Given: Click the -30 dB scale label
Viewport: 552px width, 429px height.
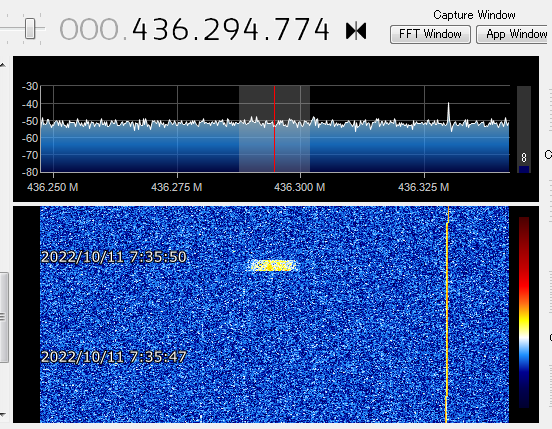Looking at the screenshot, I should pos(30,86).
